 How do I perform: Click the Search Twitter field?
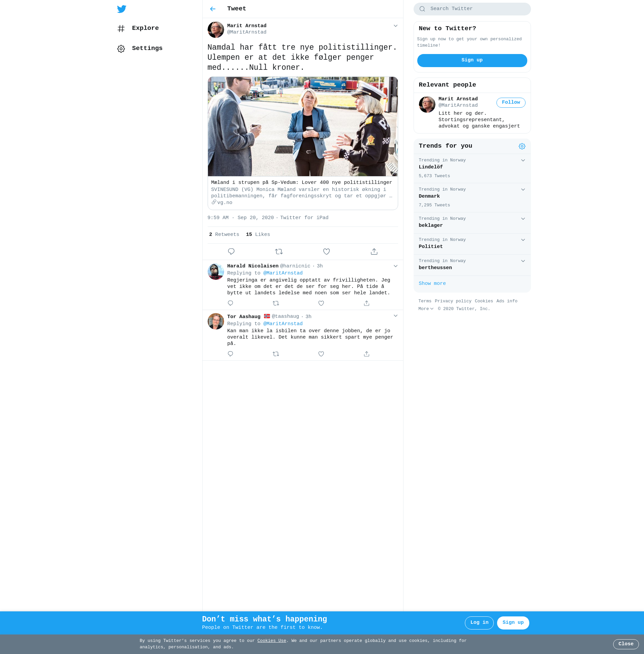point(472,9)
